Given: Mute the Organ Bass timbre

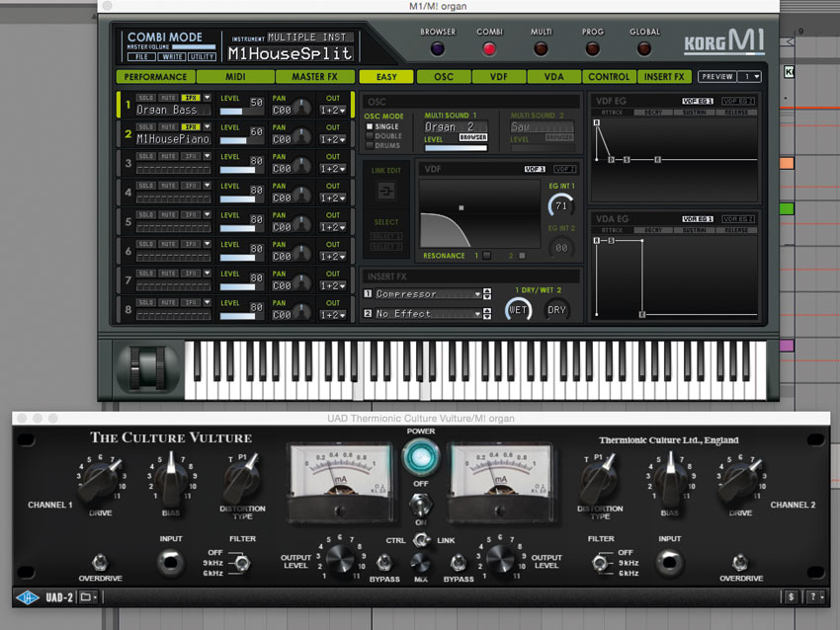Looking at the screenshot, I should (169, 98).
